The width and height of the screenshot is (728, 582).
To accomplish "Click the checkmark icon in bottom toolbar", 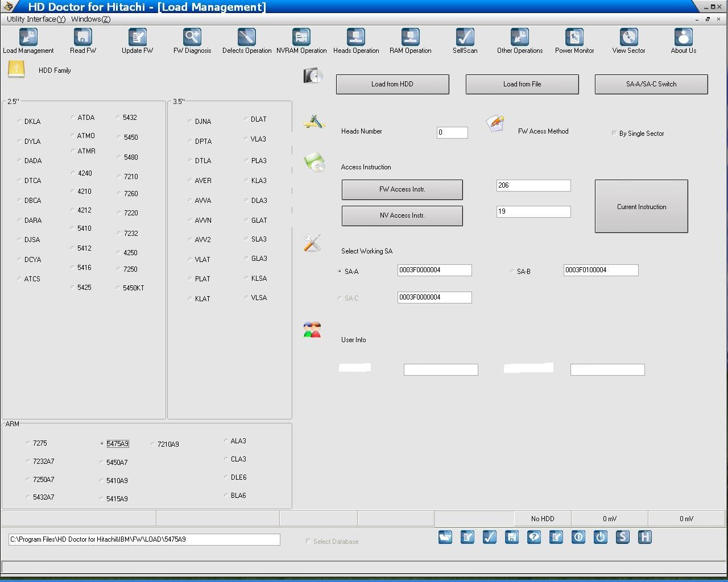I will click(490, 537).
